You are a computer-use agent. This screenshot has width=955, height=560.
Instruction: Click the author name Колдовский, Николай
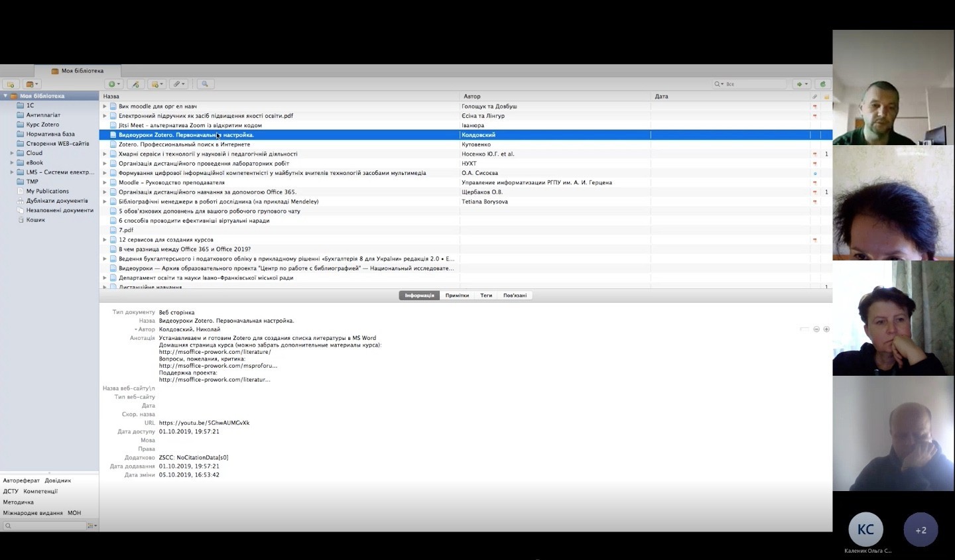coord(190,329)
